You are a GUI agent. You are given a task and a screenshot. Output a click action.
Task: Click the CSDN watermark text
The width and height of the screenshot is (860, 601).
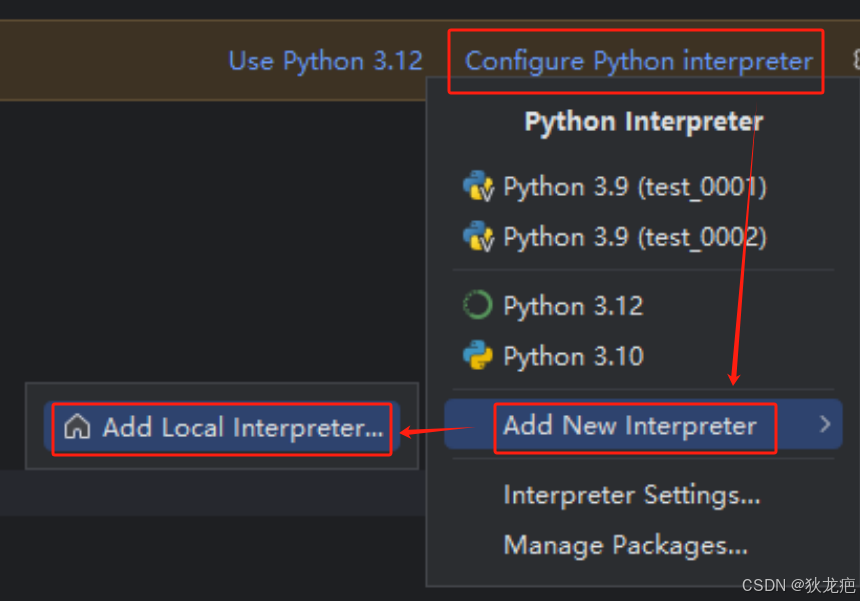(x=798, y=586)
